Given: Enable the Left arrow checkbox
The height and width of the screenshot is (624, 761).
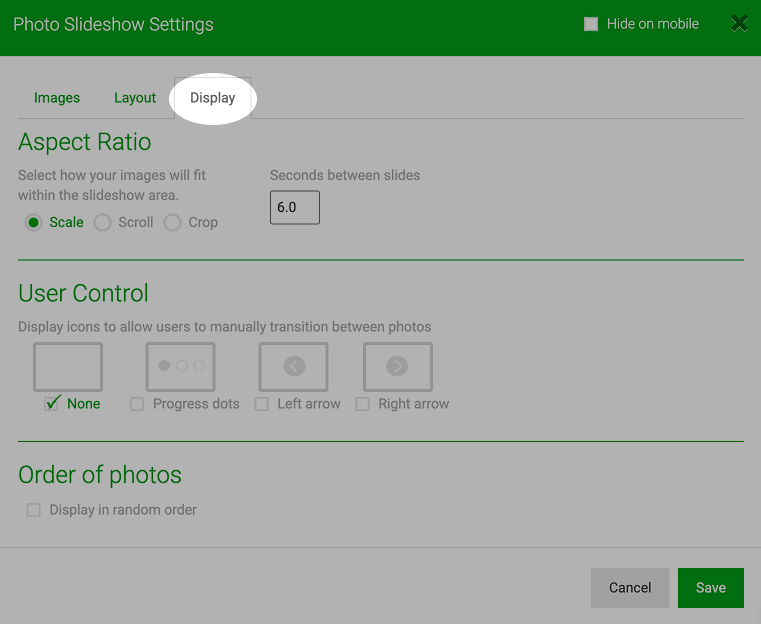Looking at the screenshot, I should [262, 404].
